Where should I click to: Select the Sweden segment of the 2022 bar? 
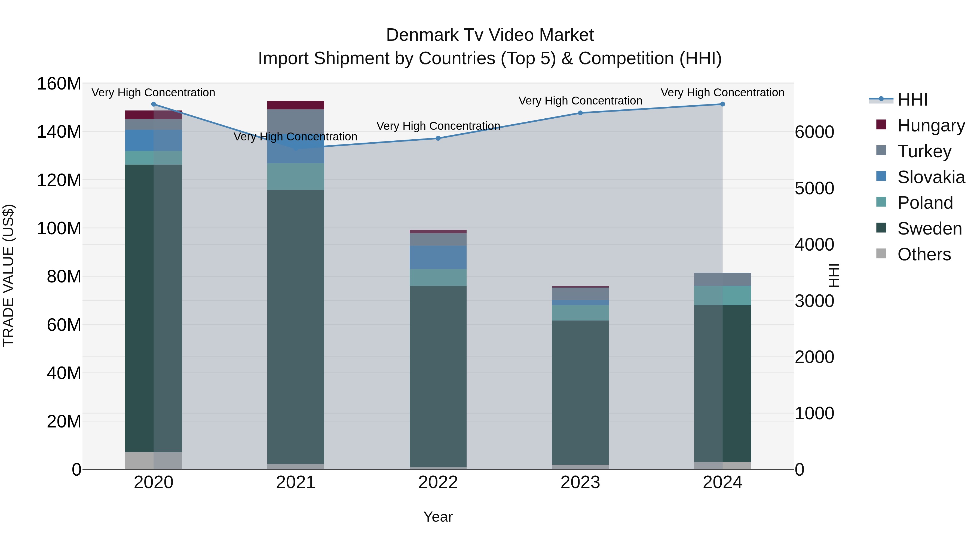(x=438, y=377)
